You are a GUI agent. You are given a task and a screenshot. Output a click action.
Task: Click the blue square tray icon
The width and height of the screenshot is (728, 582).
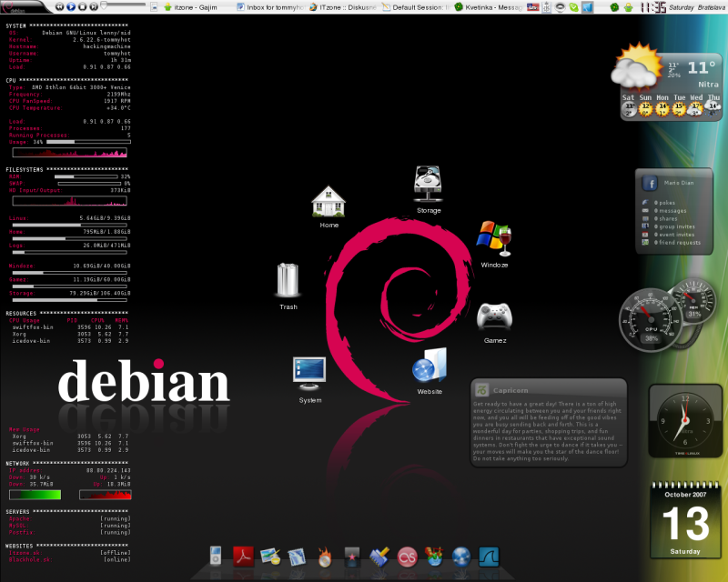[x=587, y=7]
